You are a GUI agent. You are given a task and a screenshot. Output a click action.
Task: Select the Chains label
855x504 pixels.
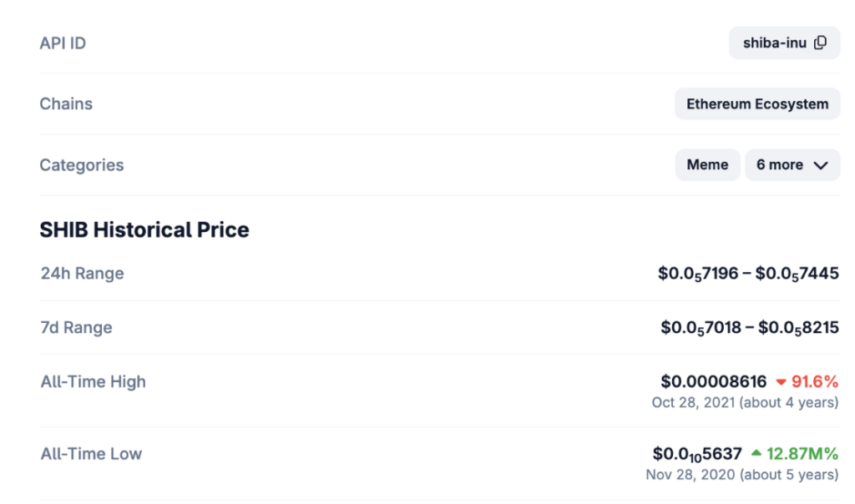pyautogui.click(x=66, y=104)
